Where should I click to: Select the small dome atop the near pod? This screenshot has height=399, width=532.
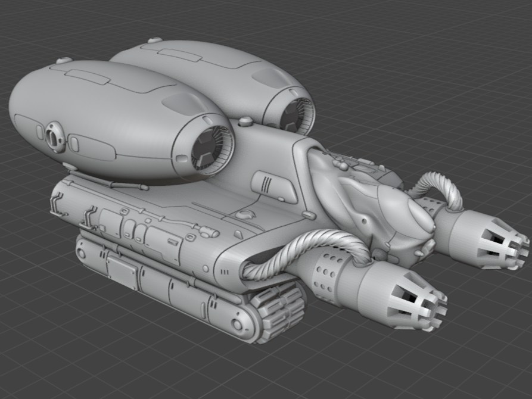[64, 61]
